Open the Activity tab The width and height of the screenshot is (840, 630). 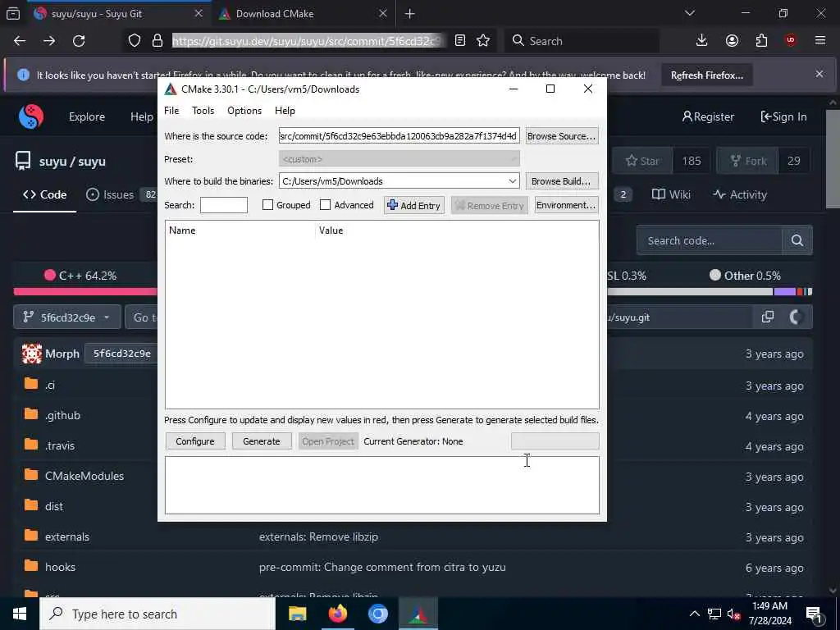point(740,195)
